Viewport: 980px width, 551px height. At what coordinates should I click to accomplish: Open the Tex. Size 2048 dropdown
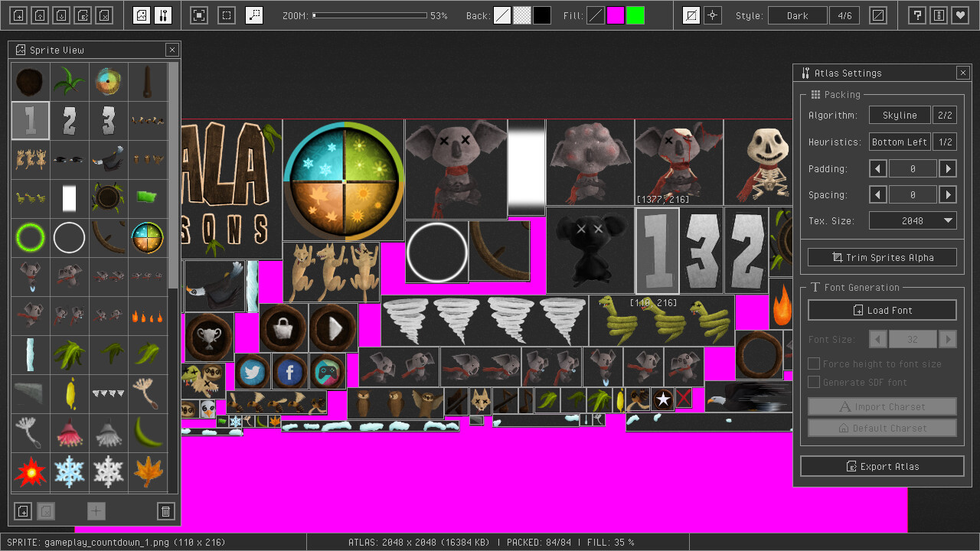(x=913, y=220)
